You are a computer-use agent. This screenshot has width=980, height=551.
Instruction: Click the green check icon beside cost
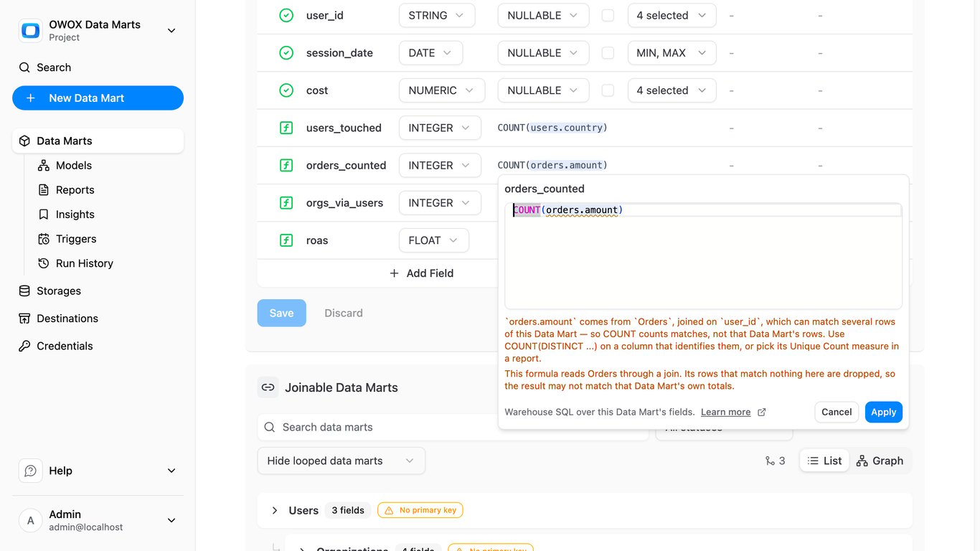click(286, 90)
